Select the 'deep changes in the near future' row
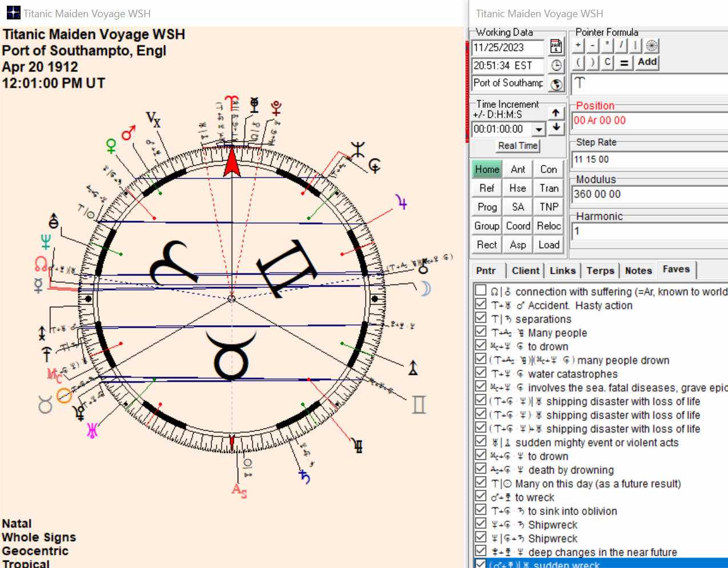Image resolution: width=728 pixels, height=568 pixels. pos(600,552)
